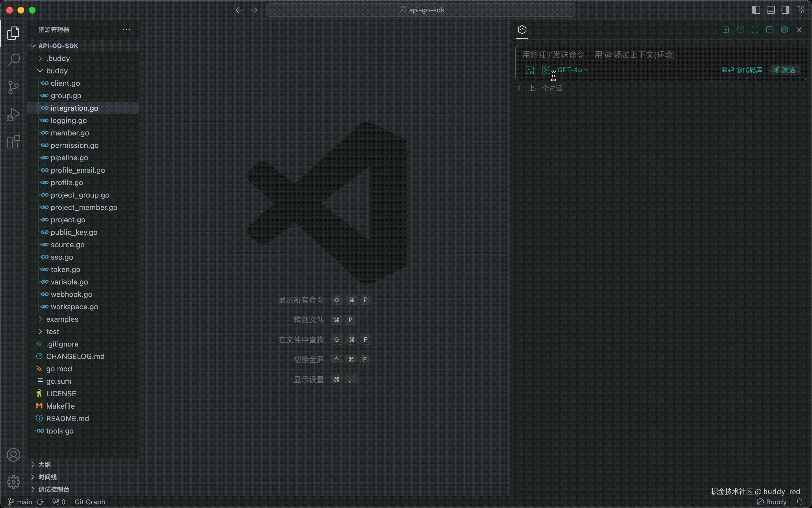The width and height of the screenshot is (812, 508).
Task: Expand chat panel to fullscreen
Action: [755, 30]
